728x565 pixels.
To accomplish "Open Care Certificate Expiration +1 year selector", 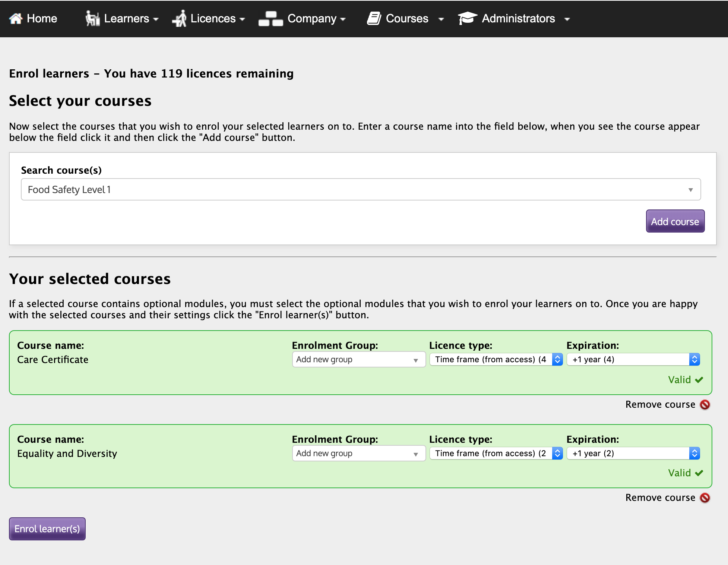I will (633, 360).
